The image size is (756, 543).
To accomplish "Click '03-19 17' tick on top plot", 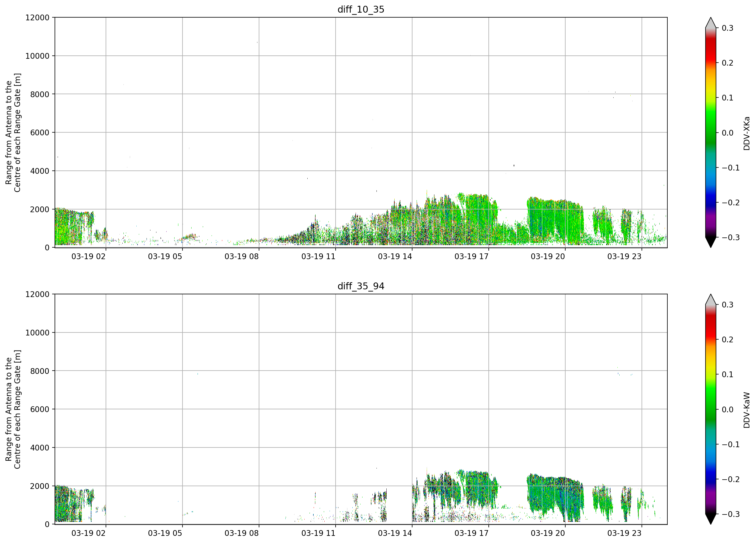I will point(471,256).
